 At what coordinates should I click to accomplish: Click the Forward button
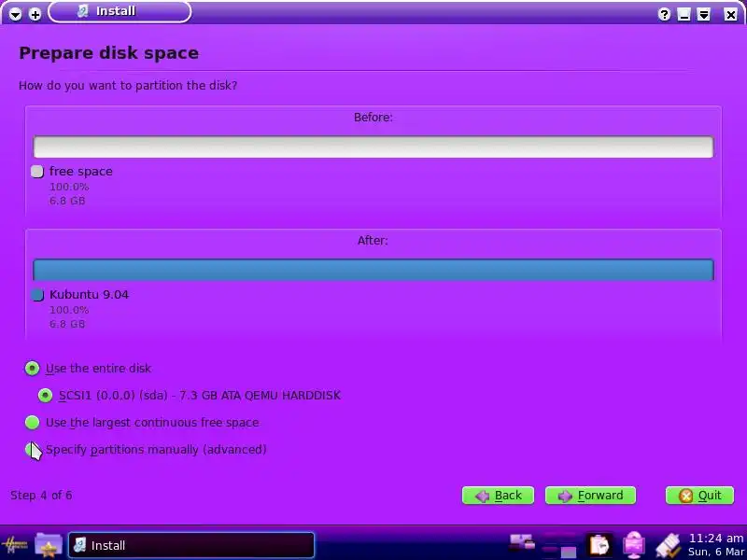pyautogui.click(x=590, y=496)
